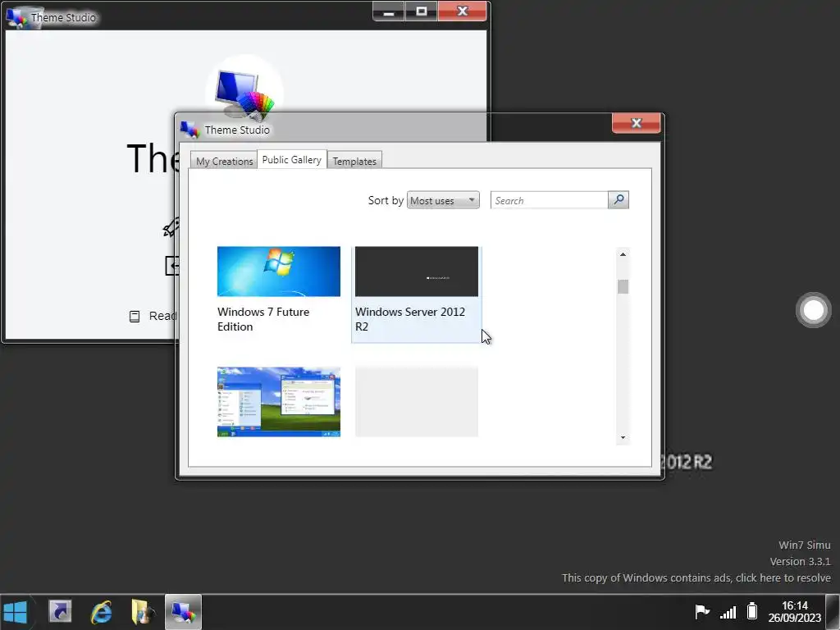Open Windows Server 2012 R2 dark thumbnail

click(416, 271)
